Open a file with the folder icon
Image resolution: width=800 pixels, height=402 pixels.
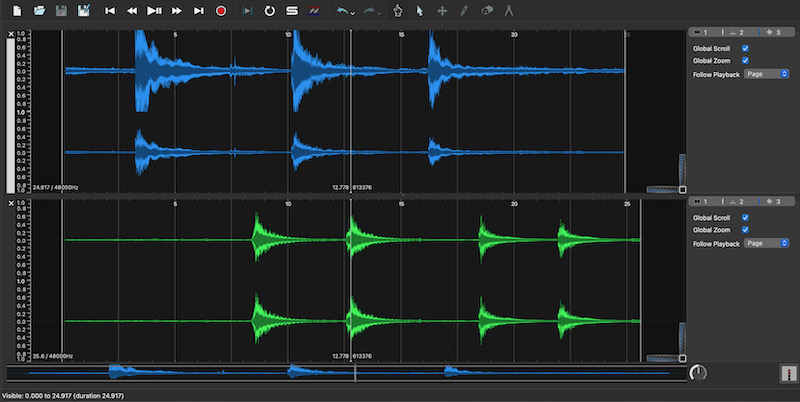point(39,10)
